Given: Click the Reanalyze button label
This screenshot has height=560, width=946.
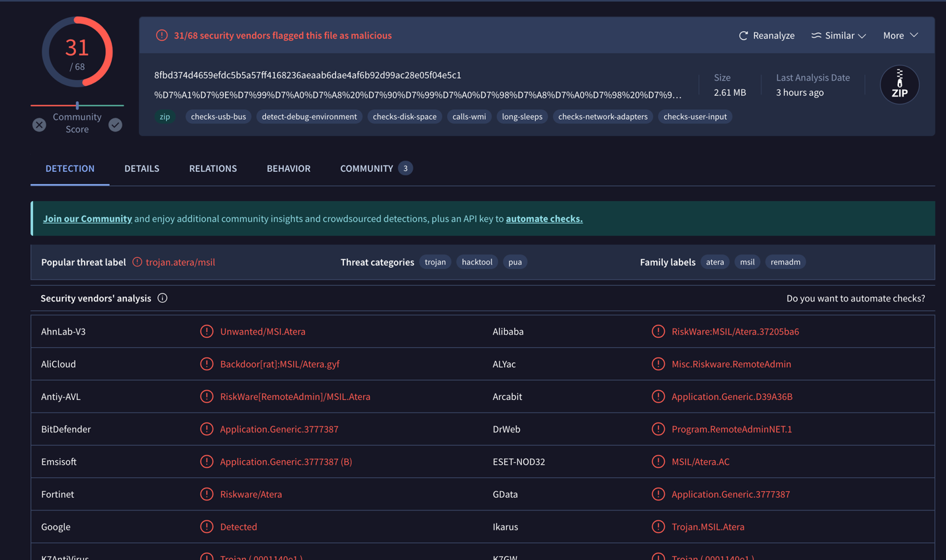Looking at the screenshot, I should [x=773, y=36].
